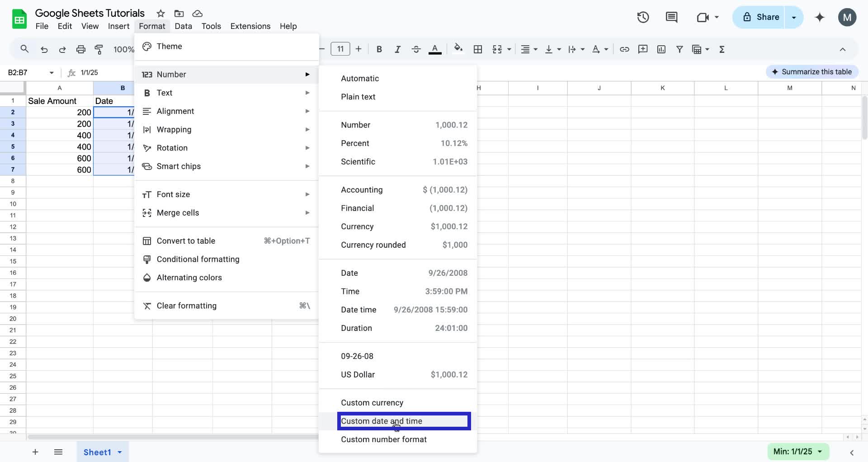The height and width of the screenshot is (462, 868).
Task: Insert a comment using the toolbar icon
Action: point(642,49)
